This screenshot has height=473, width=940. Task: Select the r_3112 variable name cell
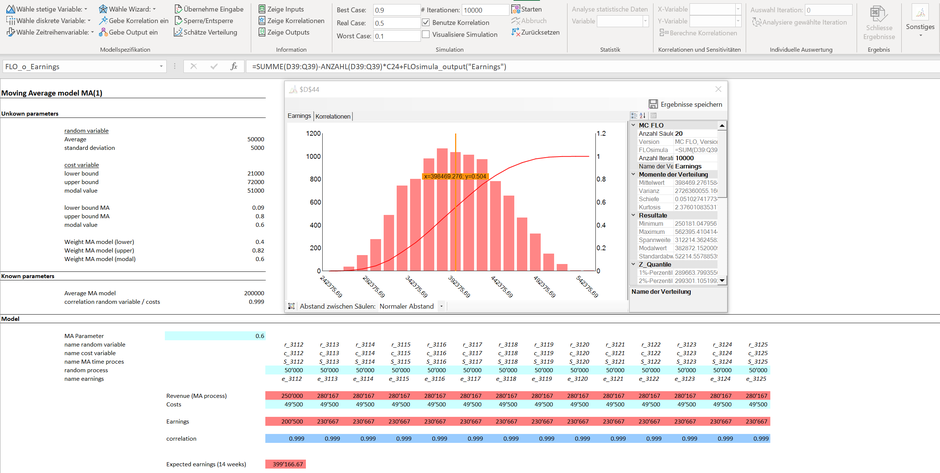coord(295,345)
